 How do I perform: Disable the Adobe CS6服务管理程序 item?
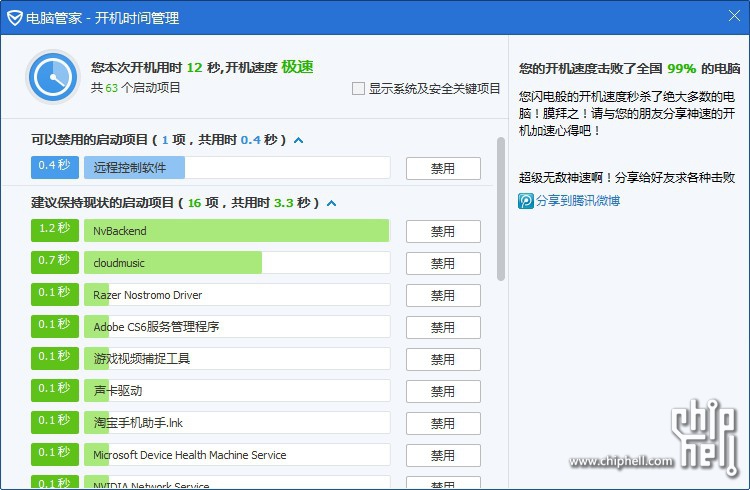[x=443, y=328]
